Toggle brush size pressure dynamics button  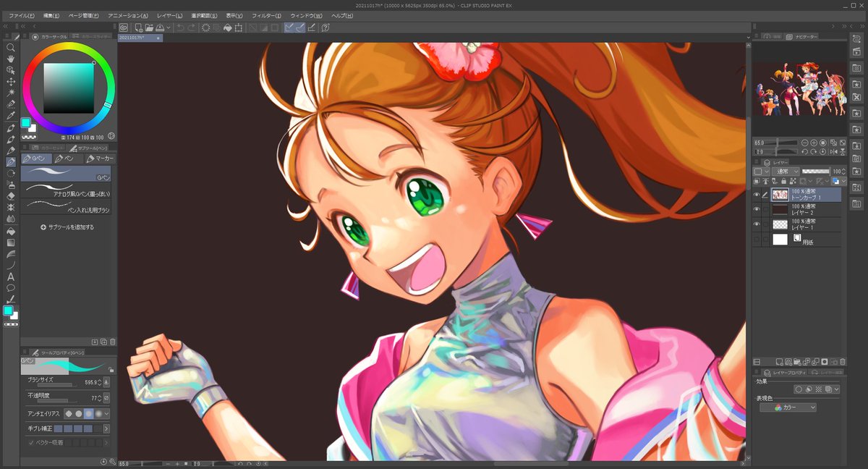106,381
